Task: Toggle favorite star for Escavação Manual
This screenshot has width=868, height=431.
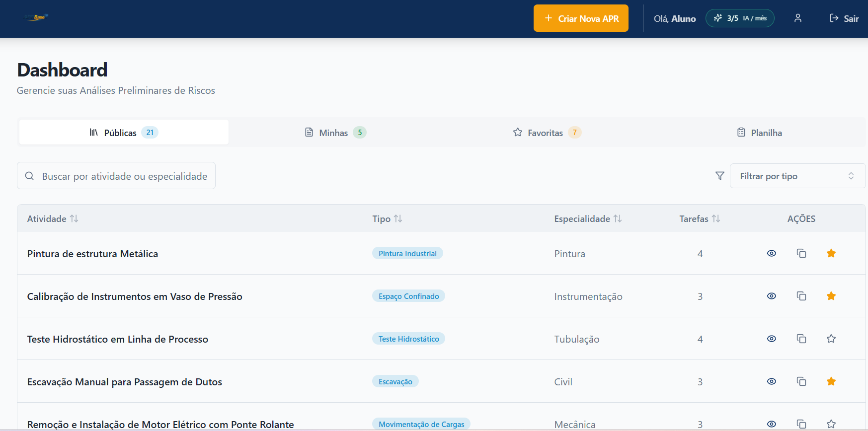Action: tap(831, 381)
